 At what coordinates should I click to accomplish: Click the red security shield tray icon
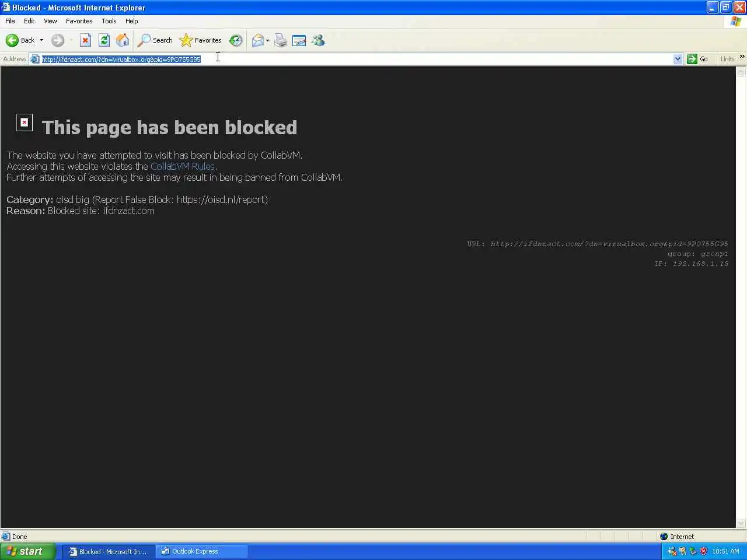click(x=703, y=551)
